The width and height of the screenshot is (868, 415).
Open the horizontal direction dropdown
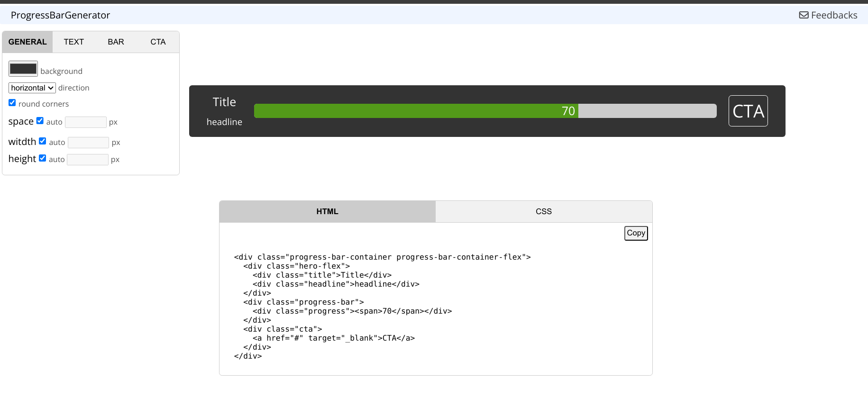(32, 88)
